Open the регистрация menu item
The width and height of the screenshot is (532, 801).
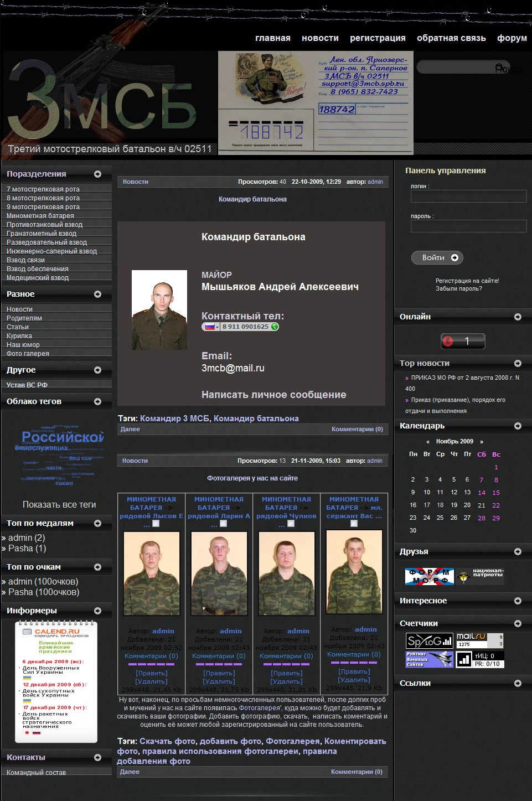(x=378, y=38)
